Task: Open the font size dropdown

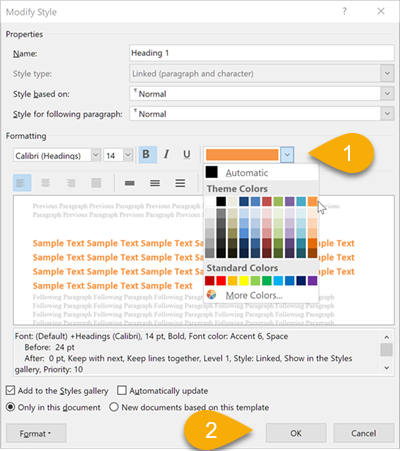Action: [128, 155]
